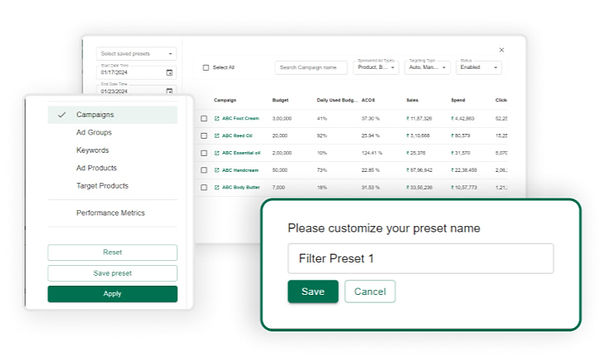Open the Select saved presets dropdown

[136, 54]
